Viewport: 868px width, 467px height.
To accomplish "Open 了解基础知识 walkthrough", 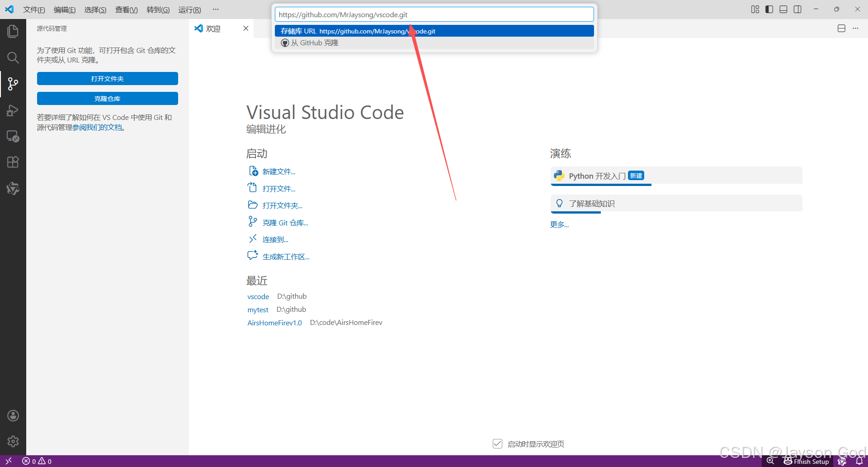I will point(676,204).
